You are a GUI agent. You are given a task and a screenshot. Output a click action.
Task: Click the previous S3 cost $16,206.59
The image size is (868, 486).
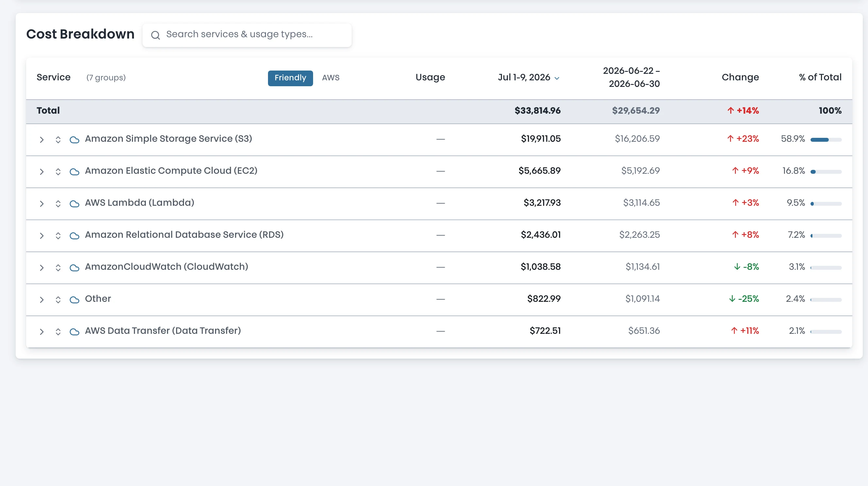click(x=637, y=139)
